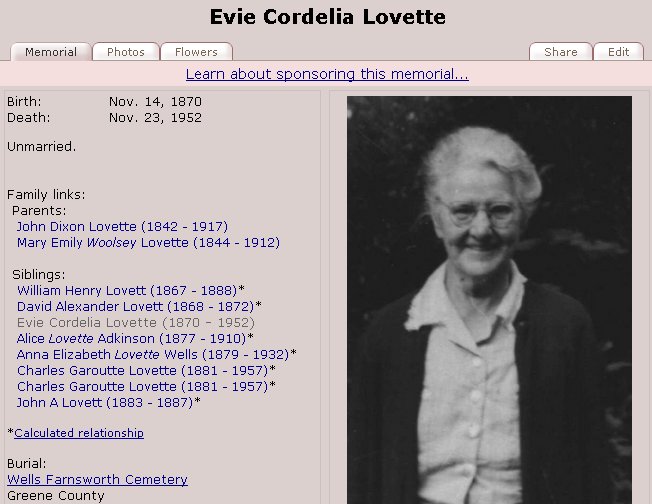
Task: Click the second Charles Garoutte Lovette link
Action: [x=142, y=386]
